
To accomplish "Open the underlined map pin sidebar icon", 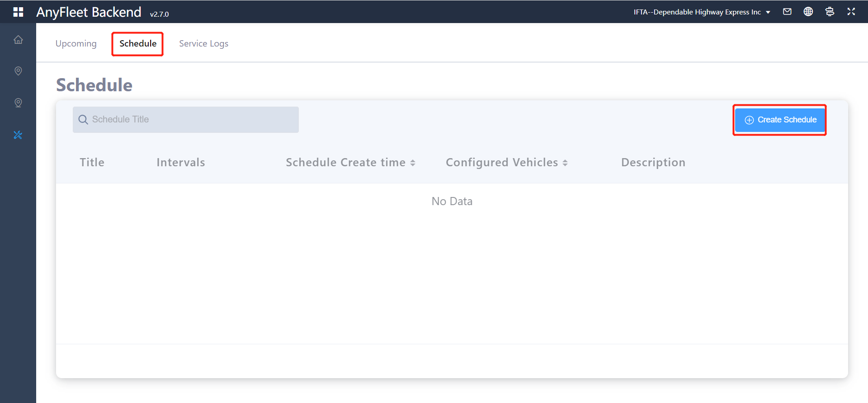I will tap(18, 103).
